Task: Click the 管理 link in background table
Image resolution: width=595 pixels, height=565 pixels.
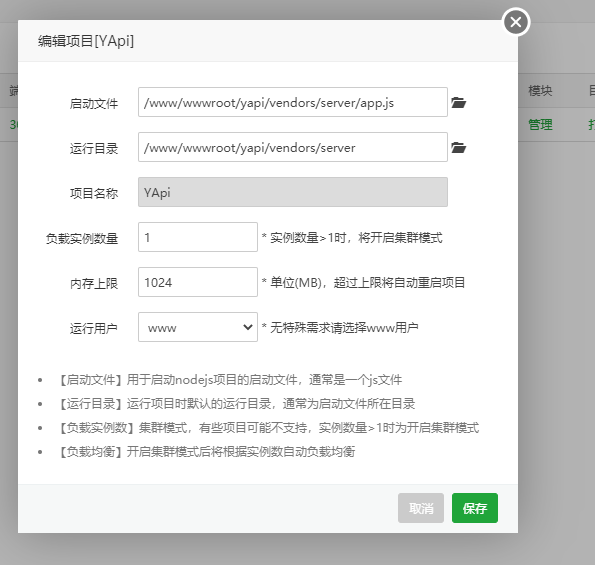Action: 540,124
